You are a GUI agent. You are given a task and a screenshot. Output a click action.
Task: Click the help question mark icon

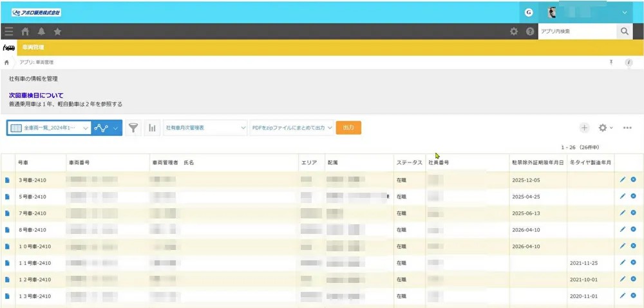pos(530,31)
